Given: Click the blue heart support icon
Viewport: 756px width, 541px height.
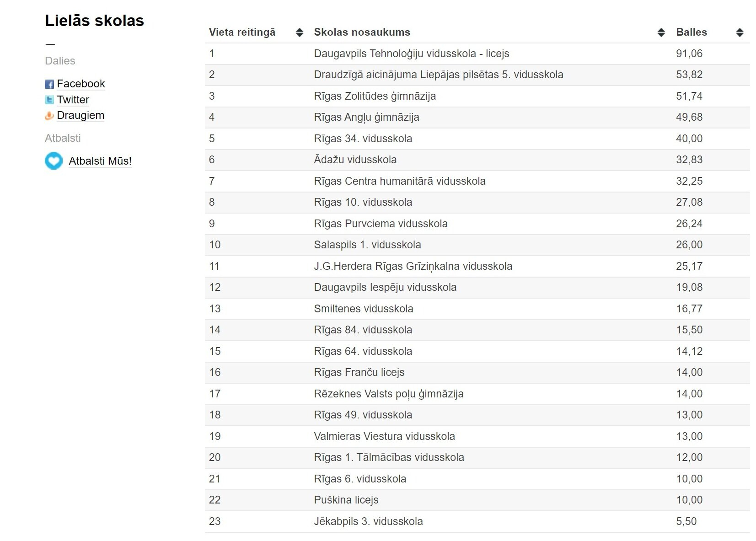Looking at the screenshot, I should click(x=54, y=161).
